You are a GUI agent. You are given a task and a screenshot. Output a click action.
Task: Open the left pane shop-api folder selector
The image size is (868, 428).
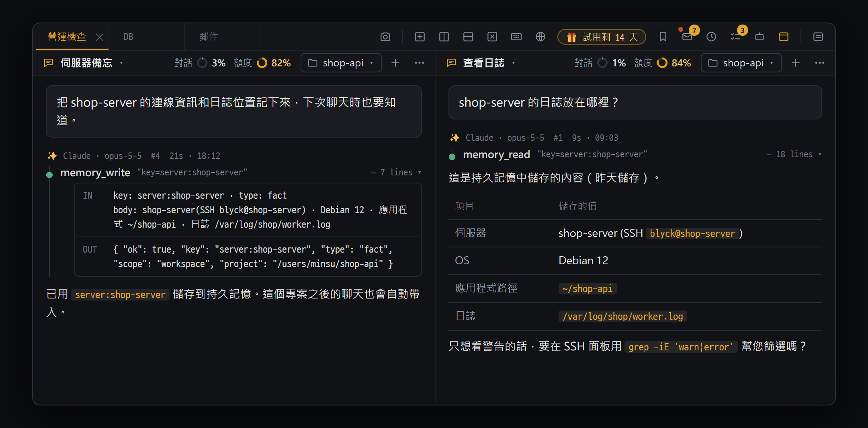(x=341, y=63)
